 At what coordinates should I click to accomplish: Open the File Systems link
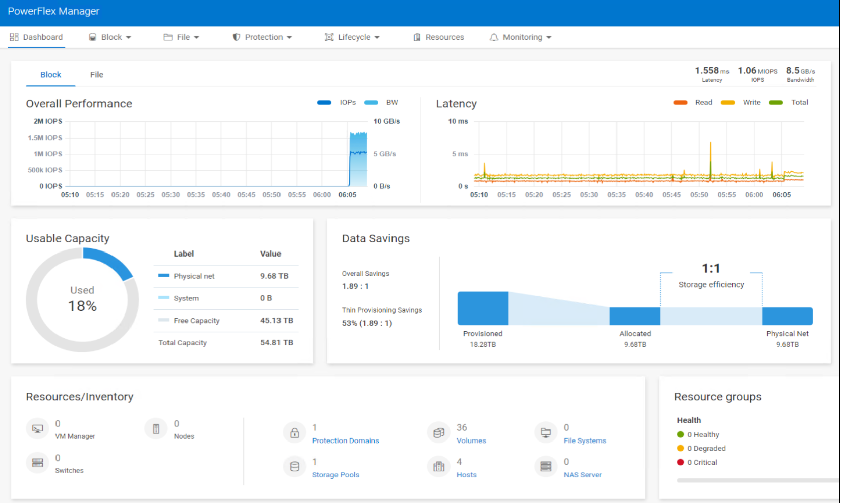coord(585,441)
